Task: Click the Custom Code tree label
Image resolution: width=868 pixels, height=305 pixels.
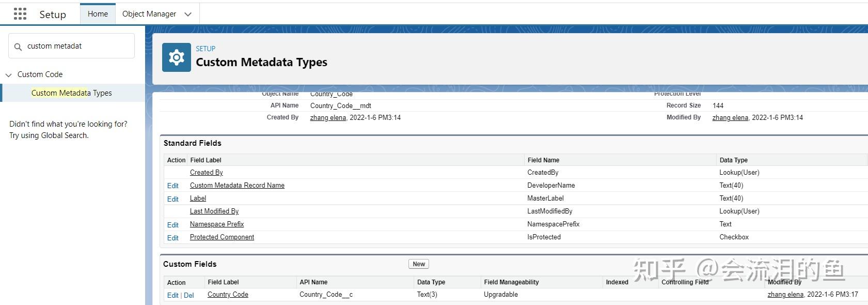Action: tap(40, 74)
